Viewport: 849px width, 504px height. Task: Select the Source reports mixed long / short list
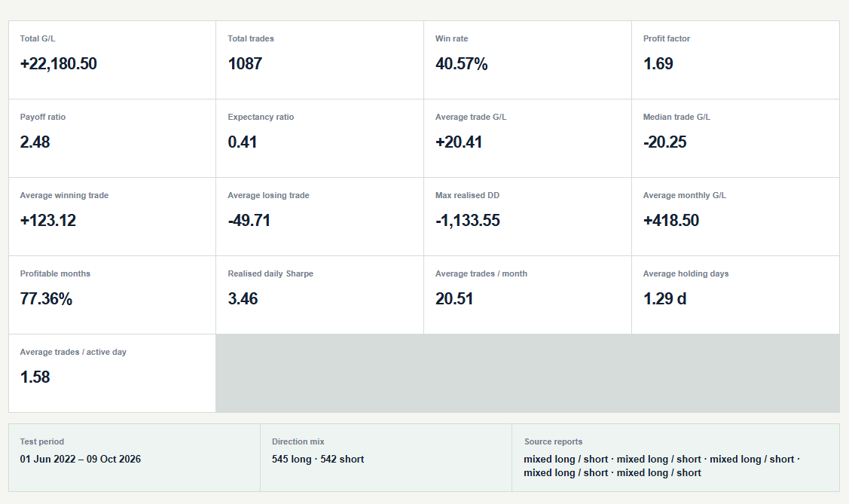click(661, 466)
